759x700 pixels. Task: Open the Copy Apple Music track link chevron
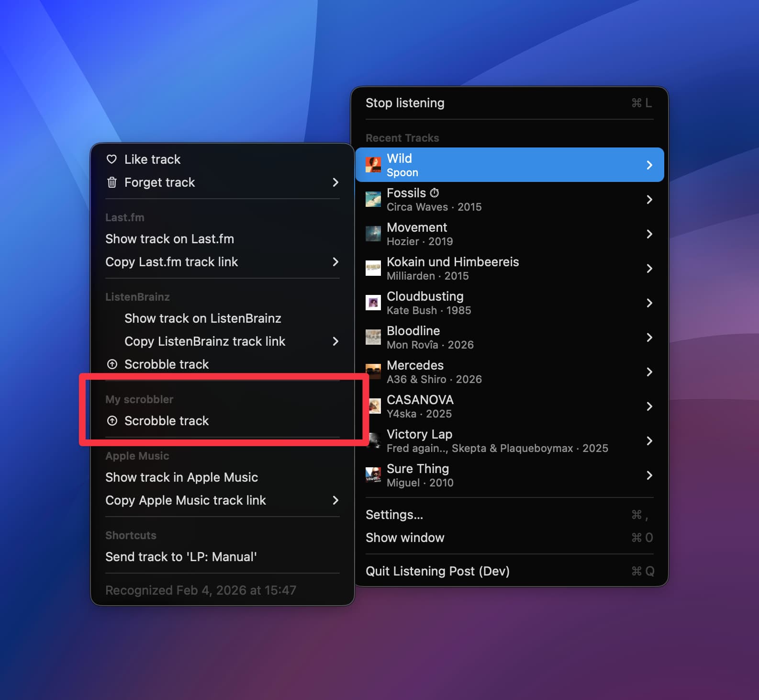click(x=335, y=500)
